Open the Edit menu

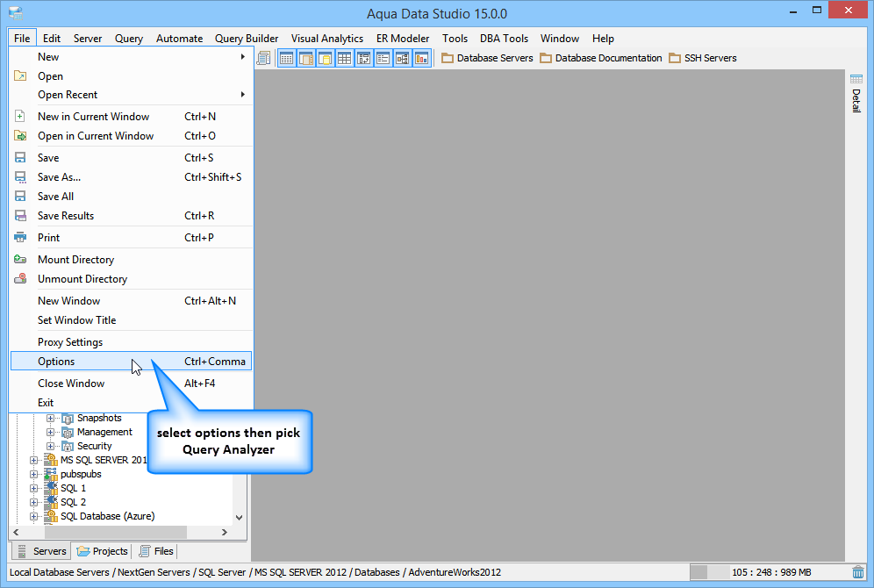coord(51,39)
